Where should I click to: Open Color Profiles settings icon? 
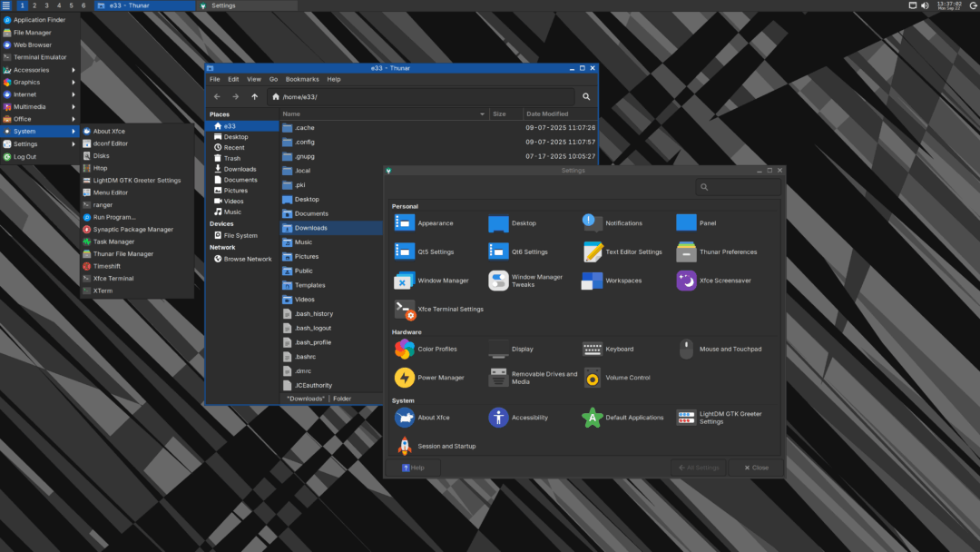[405, 349]
